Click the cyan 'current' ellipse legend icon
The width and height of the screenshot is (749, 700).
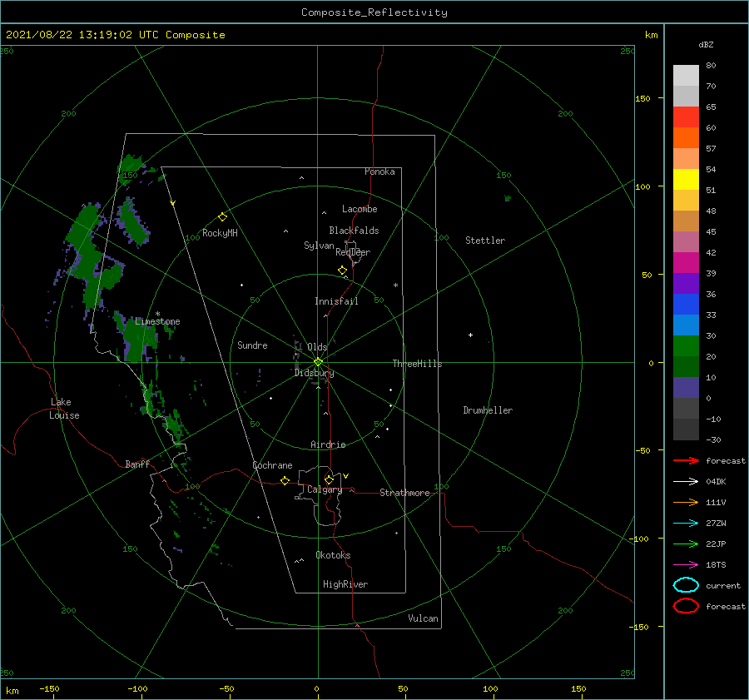(686, 585)
